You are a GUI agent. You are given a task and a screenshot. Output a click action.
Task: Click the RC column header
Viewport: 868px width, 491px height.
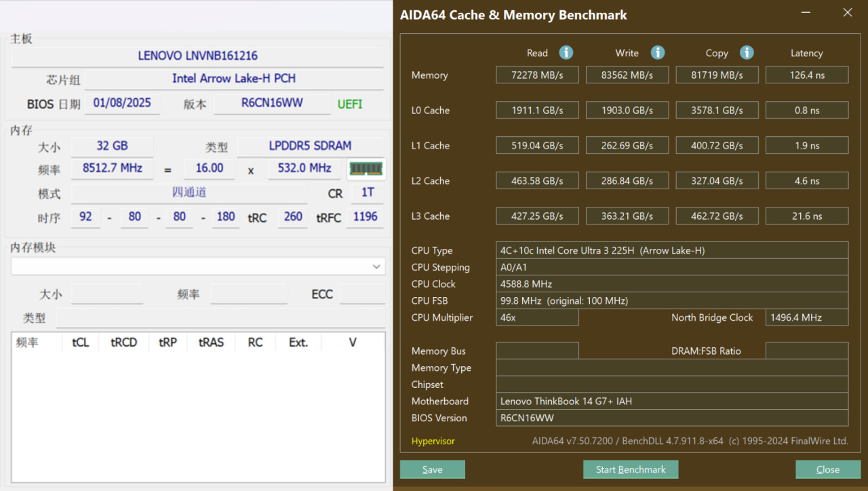pyautogui.click(x=255, y=342)
